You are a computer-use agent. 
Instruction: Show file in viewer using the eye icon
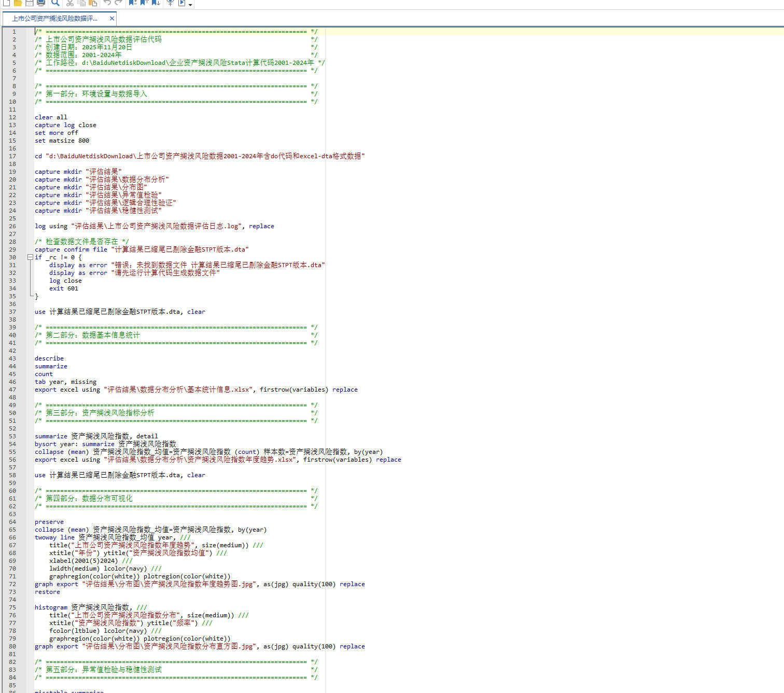coord(170,3)
